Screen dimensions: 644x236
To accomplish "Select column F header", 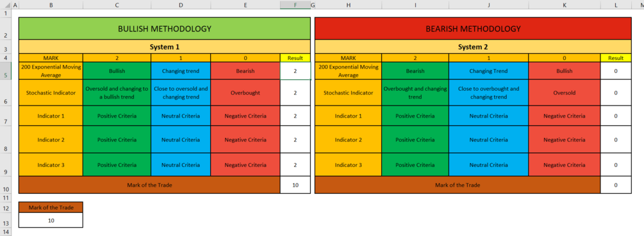I will pyautogui.click(x=295, y=5).
